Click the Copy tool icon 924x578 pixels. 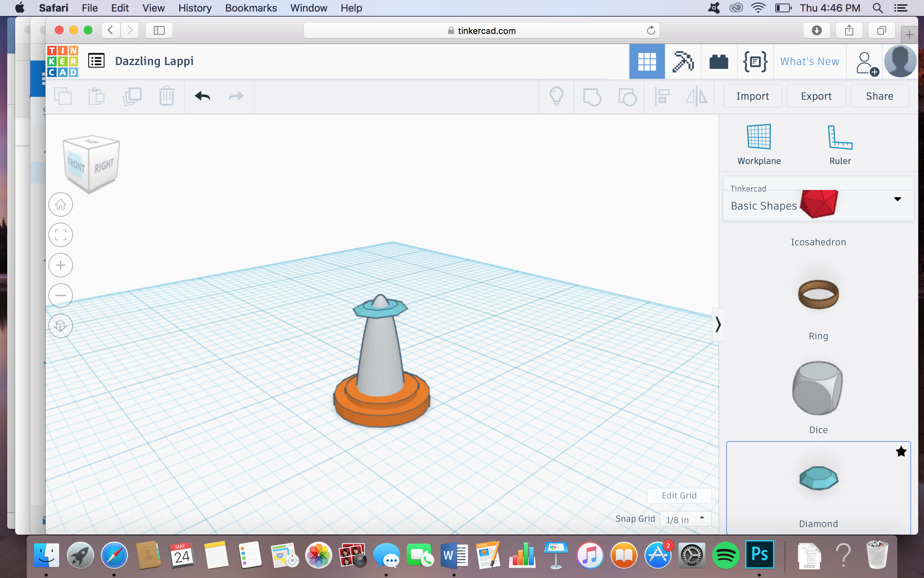pyautogui.click(x=63, y=96)
